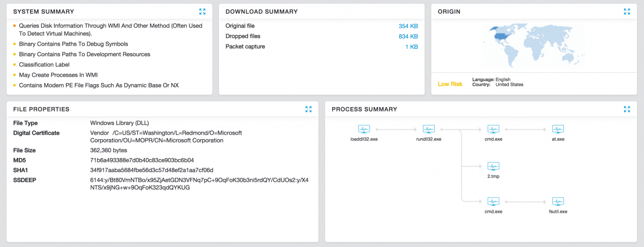Click the Low Risk label

[450, 84]
